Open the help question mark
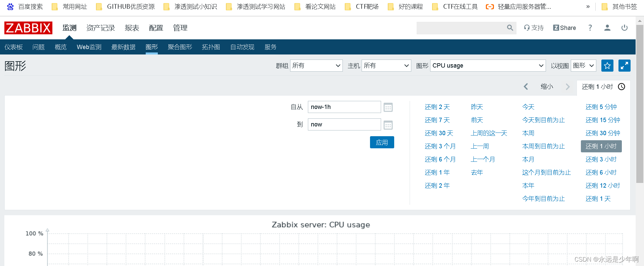The width and height of the screenshot is (644, 266). coord(590,28)
